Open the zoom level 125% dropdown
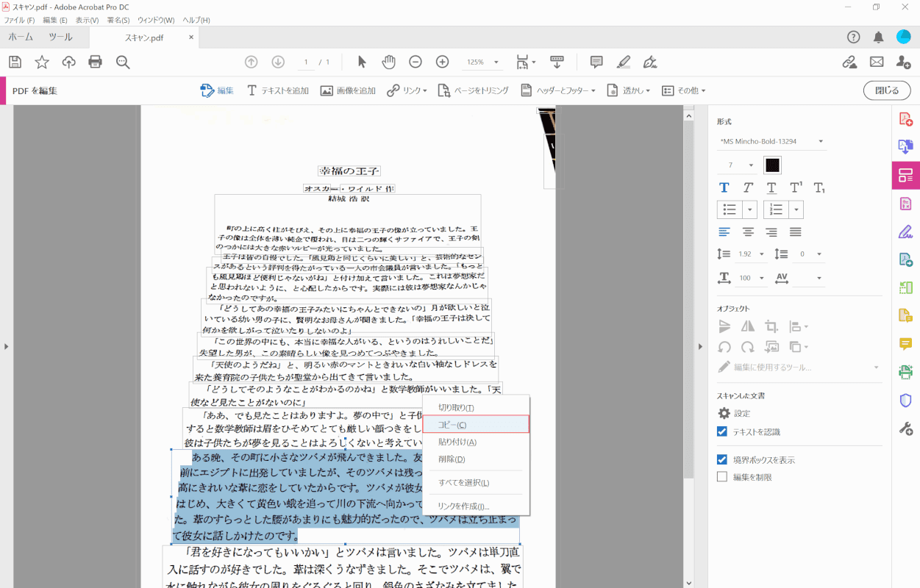This screenshot has width=920, height=588. (x=482, y=62)
